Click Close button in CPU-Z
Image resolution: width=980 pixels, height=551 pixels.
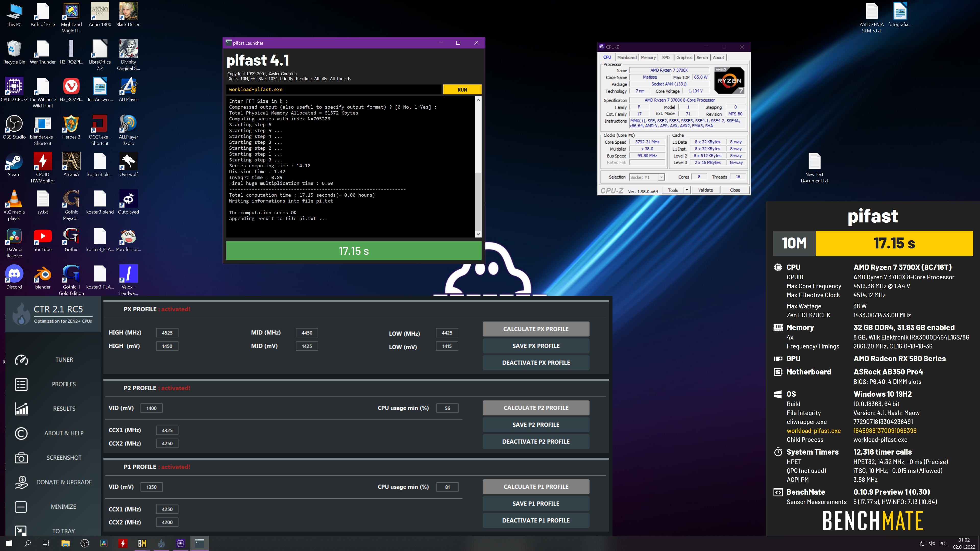pos(735,190)
